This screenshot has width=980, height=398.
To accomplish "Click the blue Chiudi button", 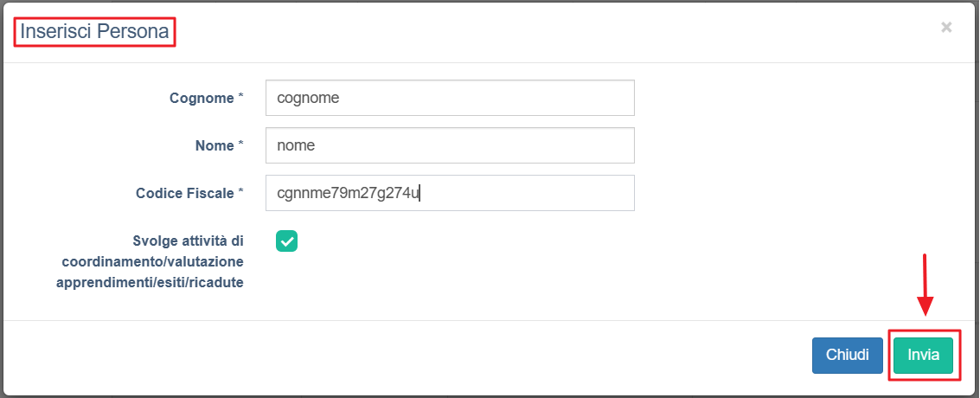I will [x=848, y=355].
